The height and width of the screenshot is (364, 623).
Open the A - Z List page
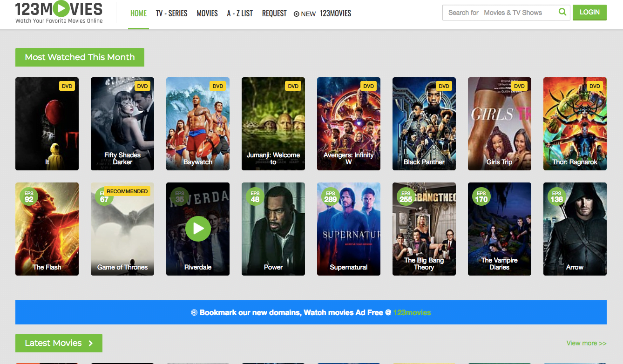tap(240, 13)
